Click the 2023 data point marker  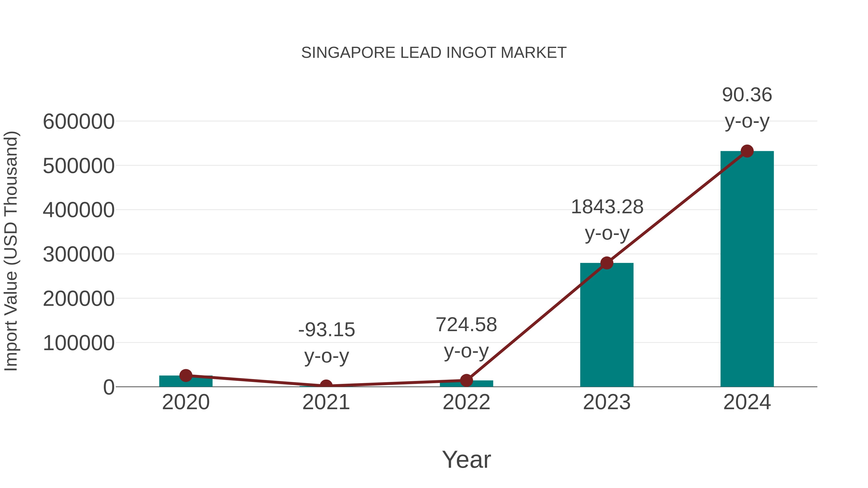pos(607,263)
